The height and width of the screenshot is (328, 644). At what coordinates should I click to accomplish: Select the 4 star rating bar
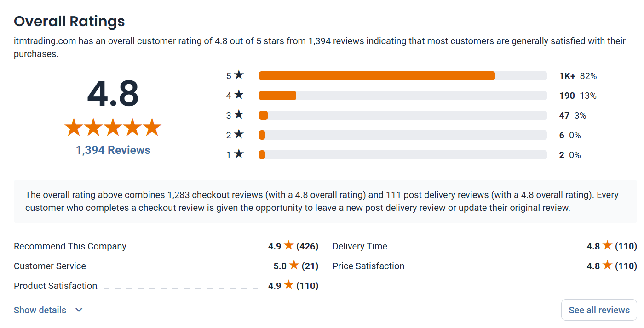click(402, 96)
